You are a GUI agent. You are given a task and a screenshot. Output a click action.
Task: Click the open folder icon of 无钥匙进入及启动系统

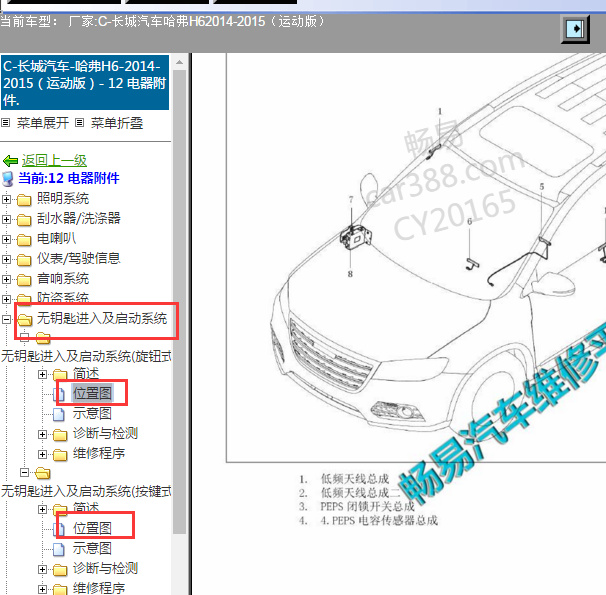(x=25, y=320)
